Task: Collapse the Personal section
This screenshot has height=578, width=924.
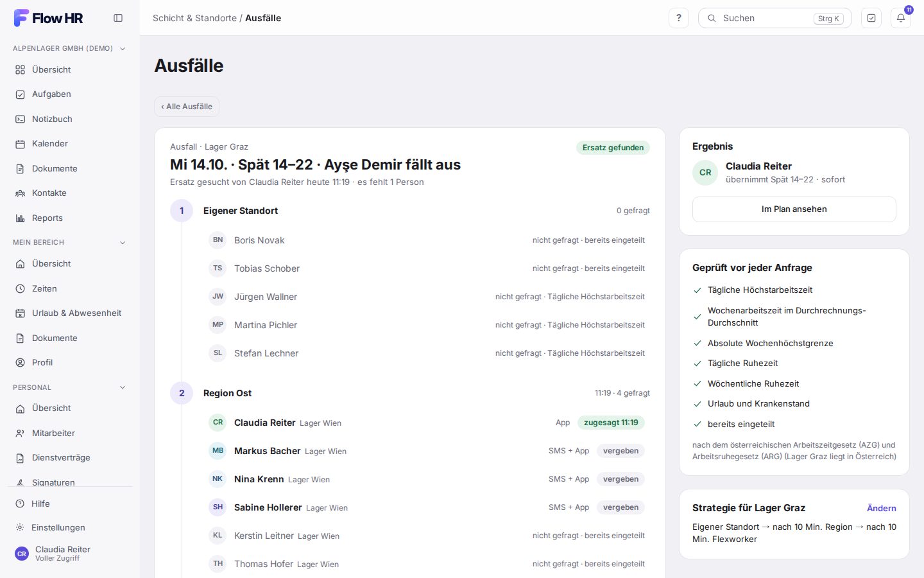Action: click(69, 387)
